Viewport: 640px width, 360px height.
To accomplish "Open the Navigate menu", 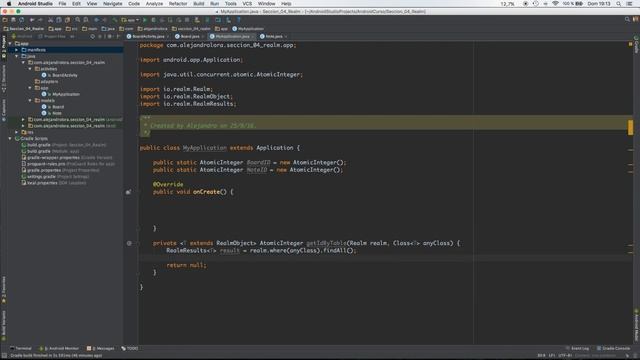I will [113, 4].
